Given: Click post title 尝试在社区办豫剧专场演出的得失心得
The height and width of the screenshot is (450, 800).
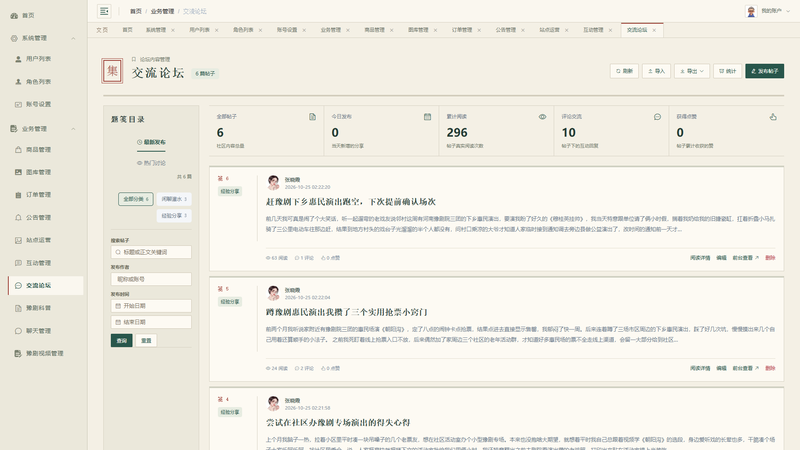Looking at the screenshot, I should pos(338,422).
